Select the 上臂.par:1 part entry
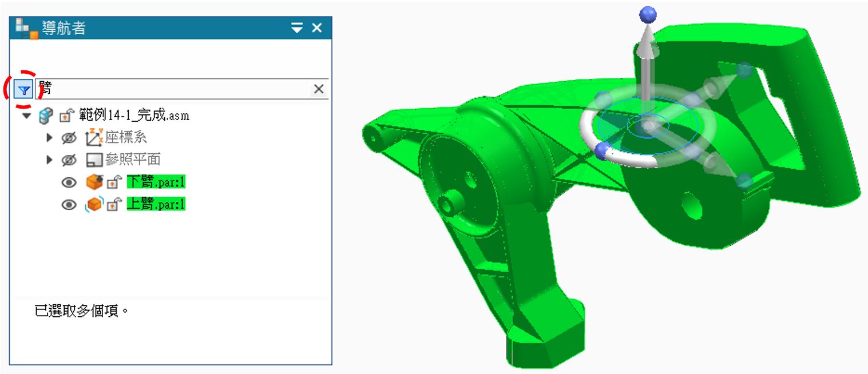The height and width of the screenshot is (374, 868). pos(156,204)
